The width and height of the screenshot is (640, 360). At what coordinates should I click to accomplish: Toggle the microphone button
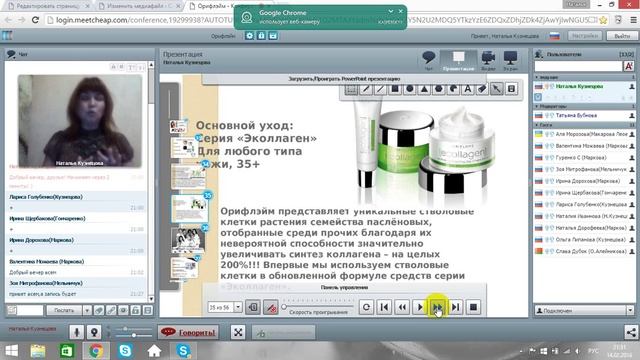point(76,332)
